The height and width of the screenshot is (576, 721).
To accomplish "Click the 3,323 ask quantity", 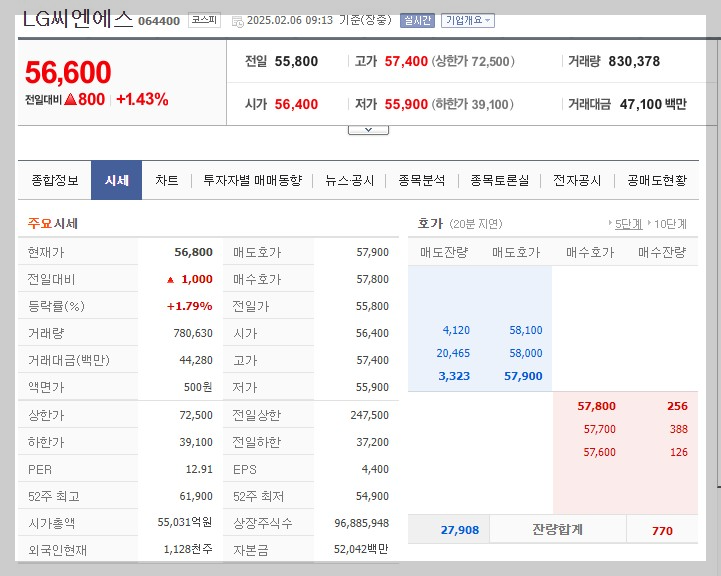I will point(454,376).
